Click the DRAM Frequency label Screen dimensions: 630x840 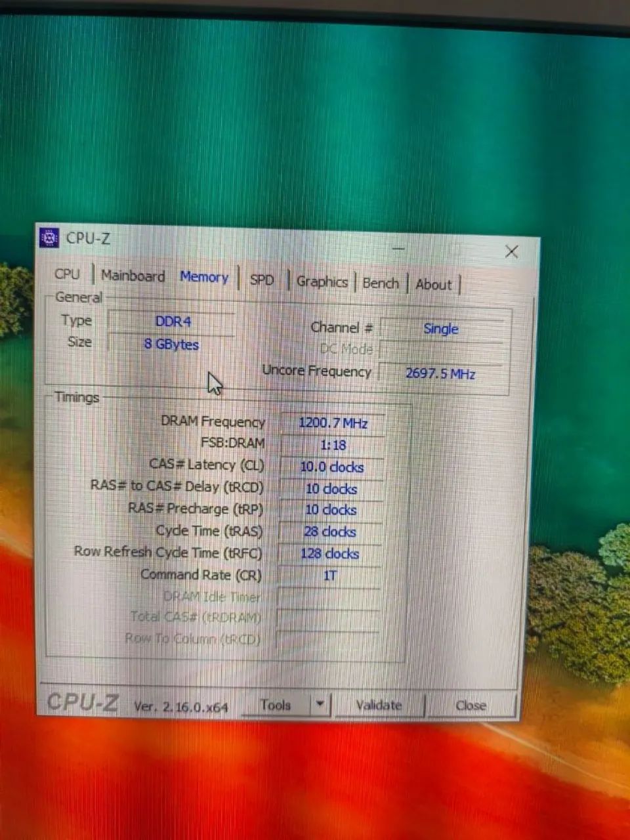tap(213, 421)
